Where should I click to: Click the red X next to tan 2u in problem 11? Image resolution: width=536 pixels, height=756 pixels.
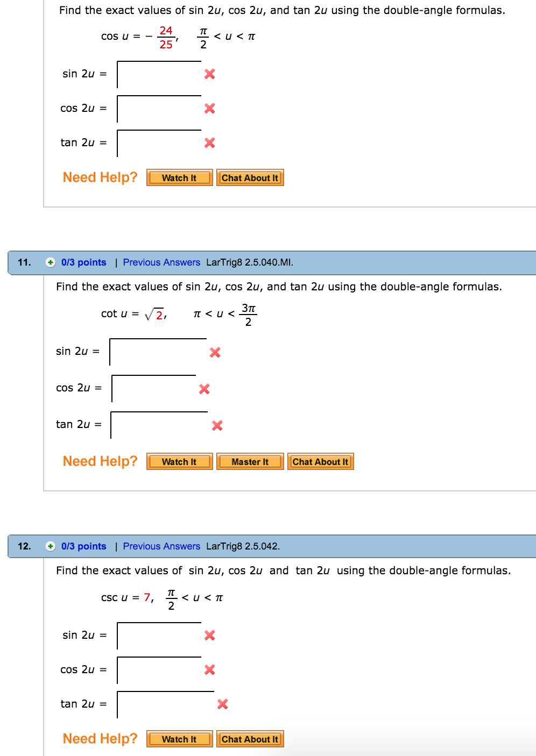coord(216,425)
